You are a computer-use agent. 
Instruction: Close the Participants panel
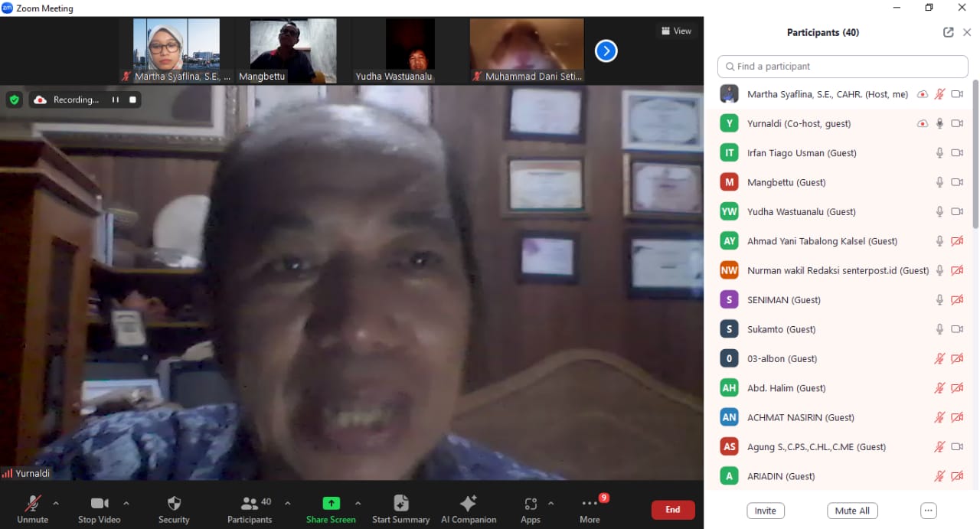[x=967, y=32]
